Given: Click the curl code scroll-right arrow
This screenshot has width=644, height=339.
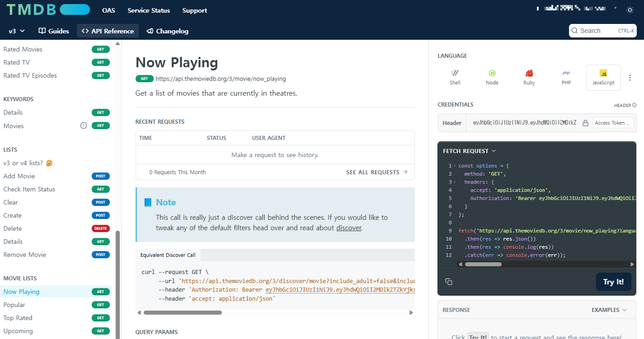Looking at the screenshot, I should tap(411, 312).
